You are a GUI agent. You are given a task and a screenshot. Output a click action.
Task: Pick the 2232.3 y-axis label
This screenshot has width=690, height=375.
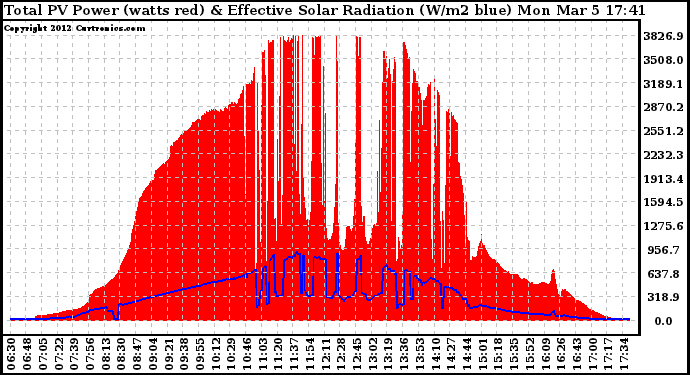[x=664, y=155]
